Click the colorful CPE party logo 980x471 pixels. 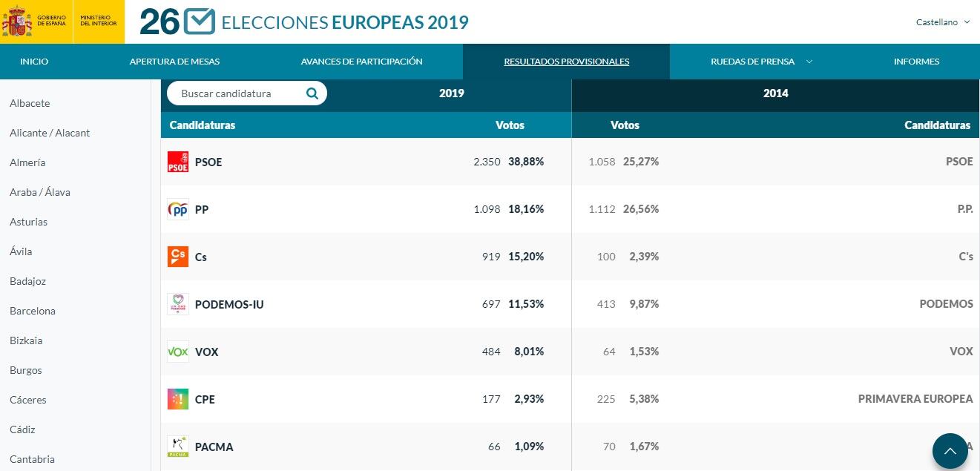[x=178, y=399]
